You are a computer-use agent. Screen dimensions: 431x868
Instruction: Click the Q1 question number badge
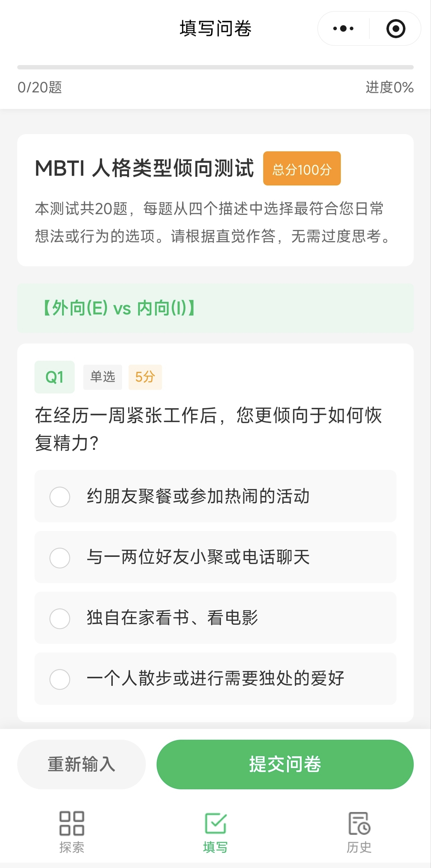coord(54,377)
